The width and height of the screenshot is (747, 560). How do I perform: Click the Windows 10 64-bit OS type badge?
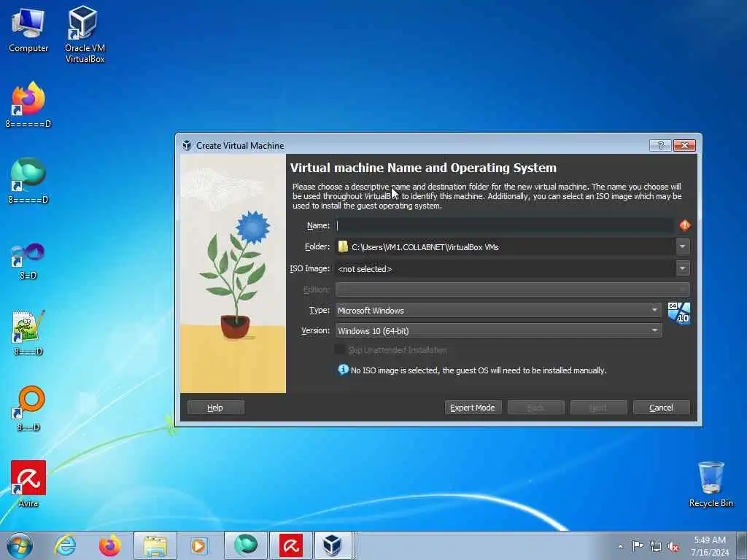[x=678, y=314]
